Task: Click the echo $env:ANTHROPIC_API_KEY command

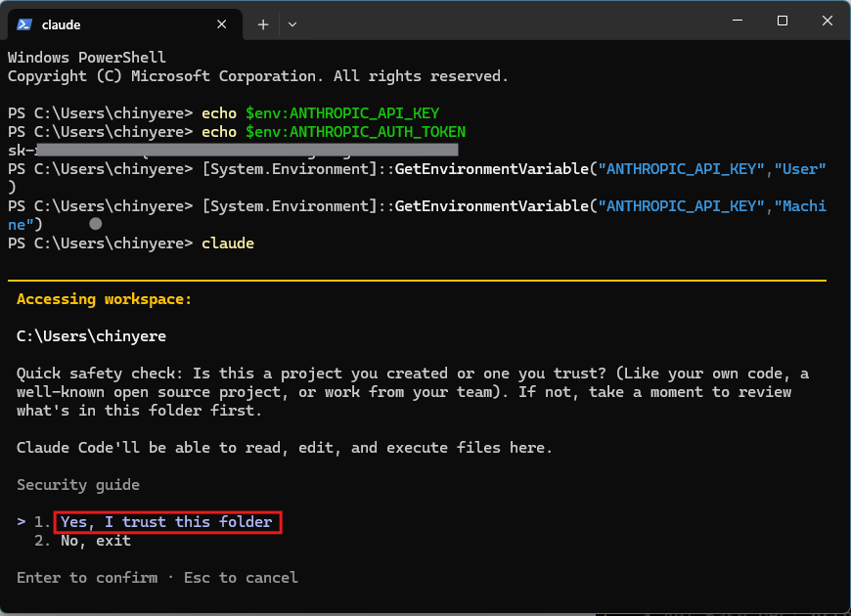Action: [320, 113]
